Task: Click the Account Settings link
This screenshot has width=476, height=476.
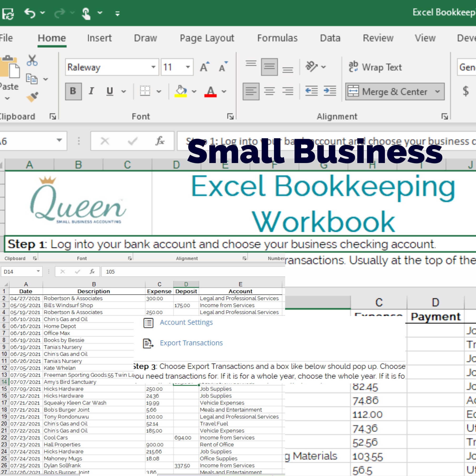Action: point(186,322)
